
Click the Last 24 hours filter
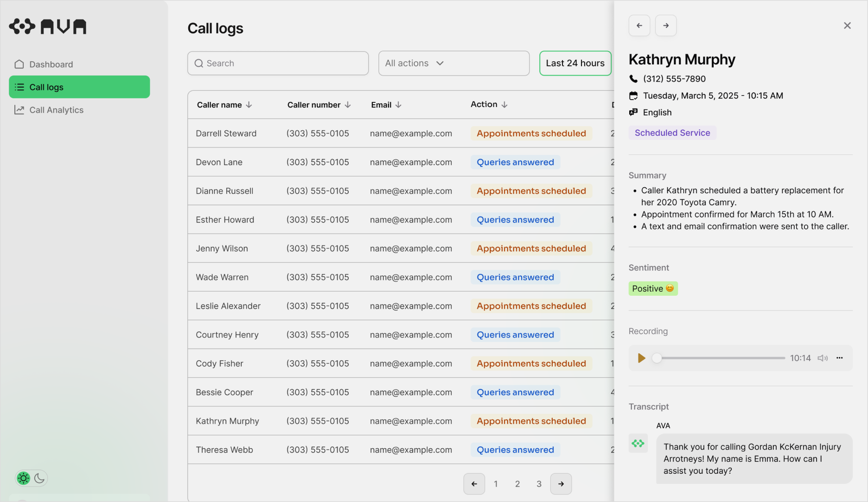click(575, 63)
